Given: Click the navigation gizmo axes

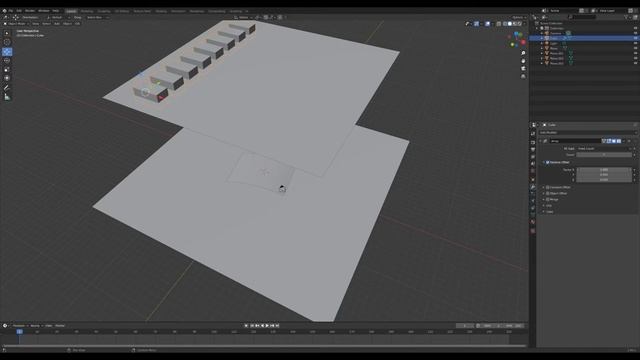Looking at the screenshot, I should coord(517,40).
